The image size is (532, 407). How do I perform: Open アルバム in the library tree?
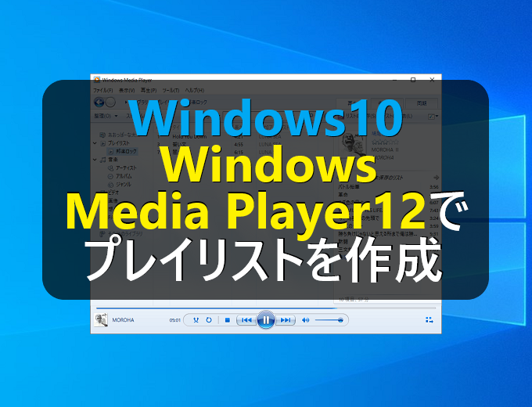[x=124, y=176]
